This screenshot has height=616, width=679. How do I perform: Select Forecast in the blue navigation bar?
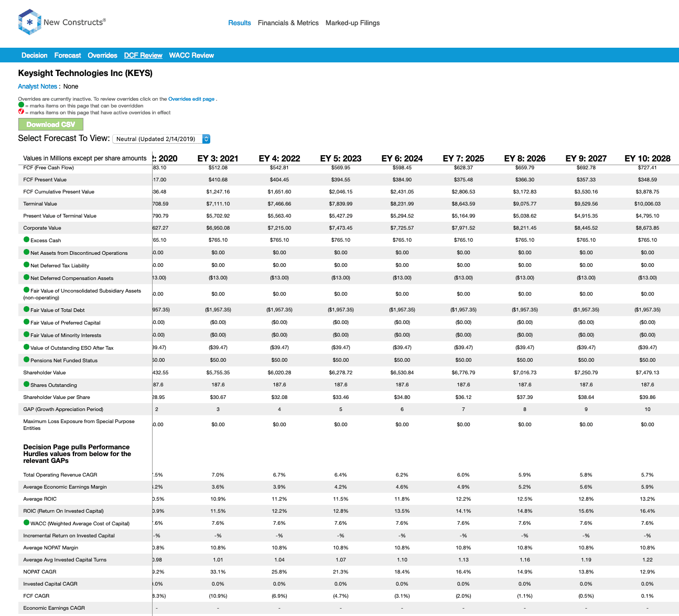pos(68,55)
